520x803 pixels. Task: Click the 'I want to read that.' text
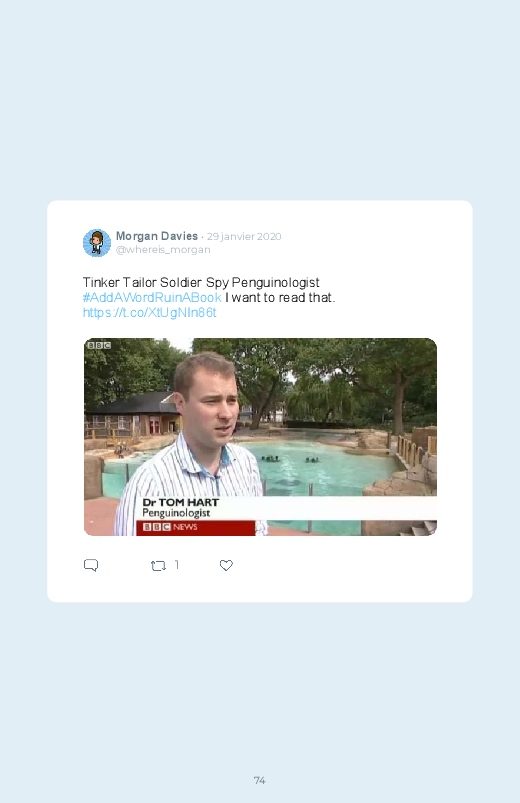tap(280, 298)
